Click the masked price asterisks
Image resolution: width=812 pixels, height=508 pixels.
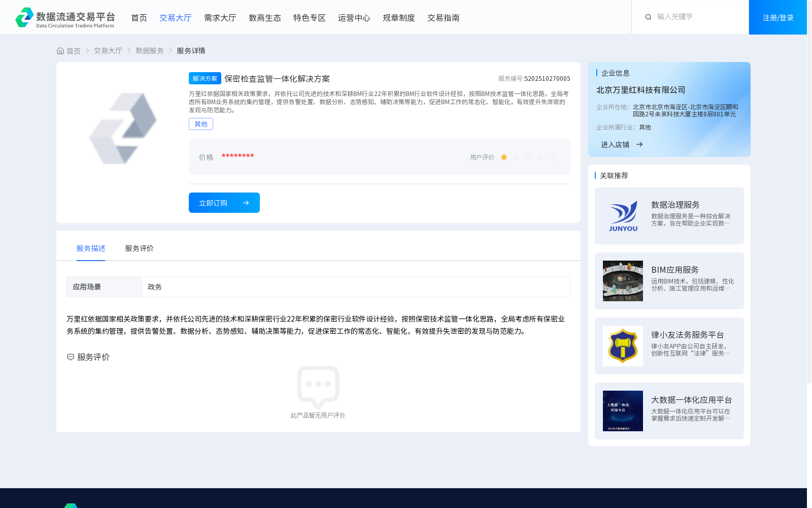pos(238,156)
